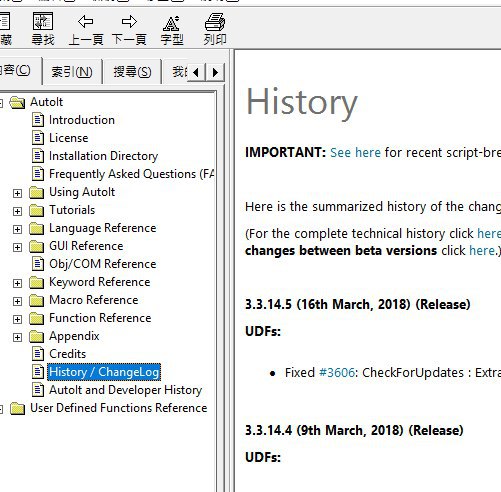This screenshot has width=501, height=492.
Task: Click the '3.3.14.5 (16th March, 2018) (Release)' heading
Action: (x=358, y=304)
